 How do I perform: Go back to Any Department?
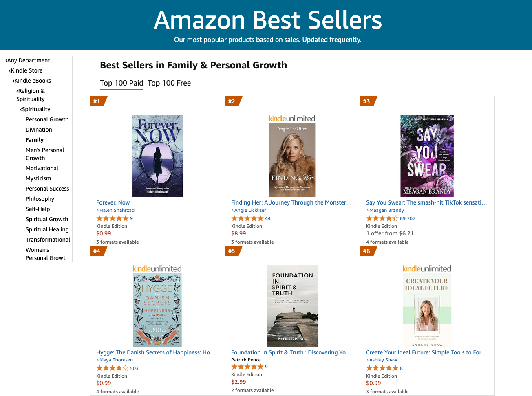29,60
